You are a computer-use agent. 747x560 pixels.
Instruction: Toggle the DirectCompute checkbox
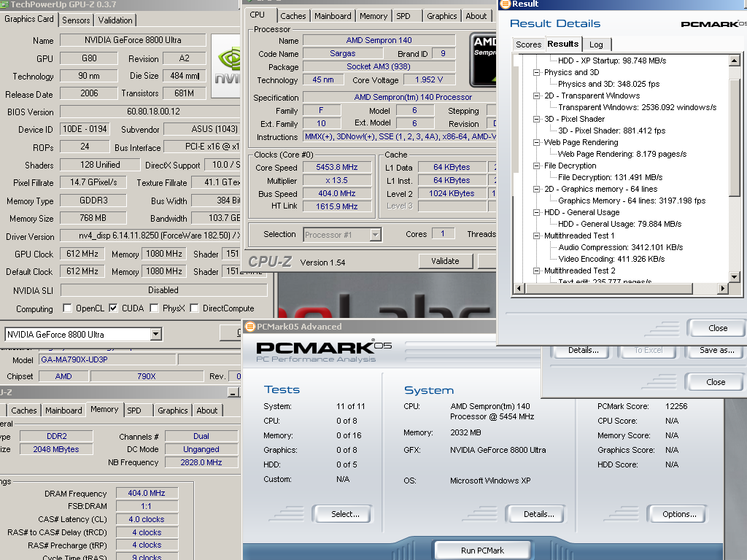pos(194,308)
